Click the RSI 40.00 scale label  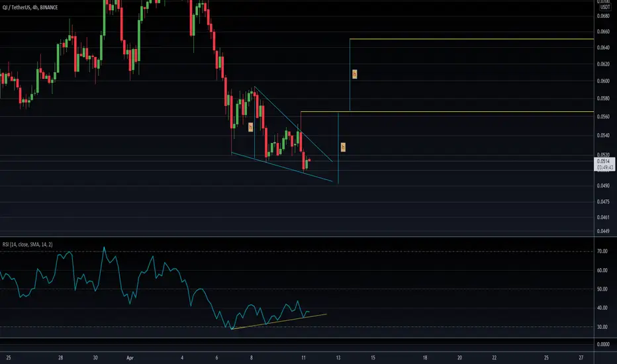click(x=602, y=308)
